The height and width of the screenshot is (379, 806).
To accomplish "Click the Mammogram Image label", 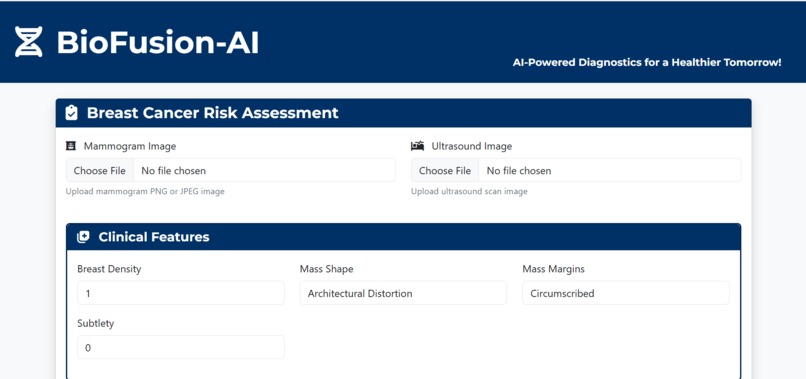I will coord(130,146).
